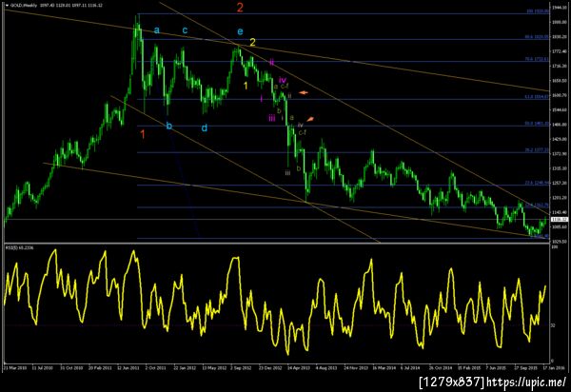The width and height of the screenshot is (571, 392).
Task: Click the 31 Oct 2010 date label
Action: [71, 368]
